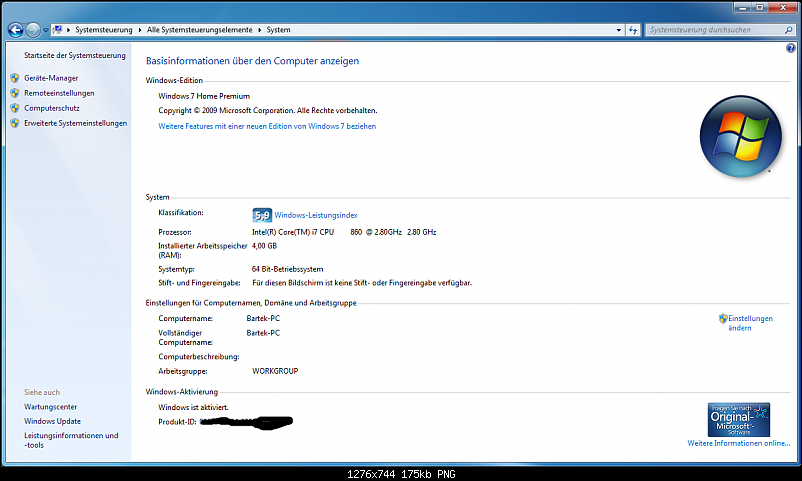The image size is (802, 481).
Task: Click the WORKGROUP value
Action: click(275, 371)
